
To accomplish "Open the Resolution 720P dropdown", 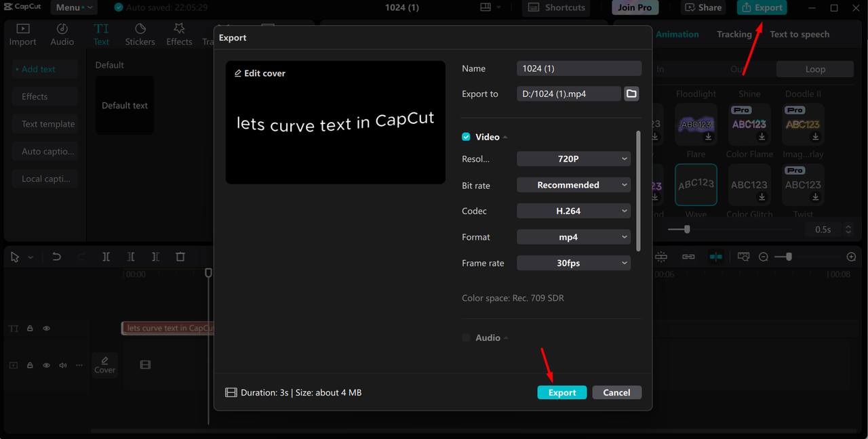I will click(x=574, y=159).
